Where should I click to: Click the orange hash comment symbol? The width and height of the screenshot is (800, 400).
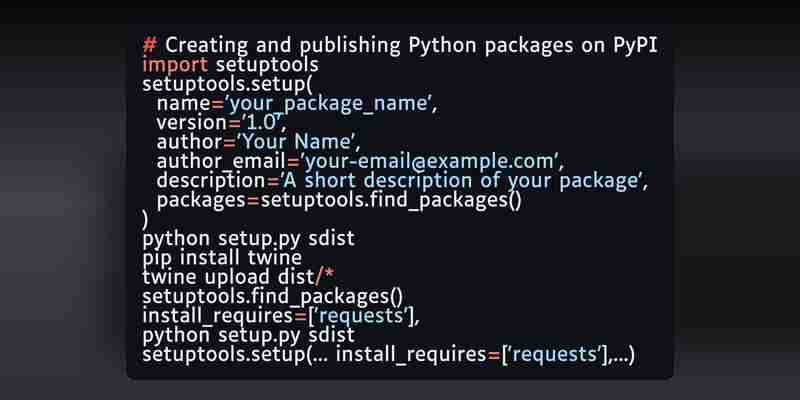[x=149, y=45]
